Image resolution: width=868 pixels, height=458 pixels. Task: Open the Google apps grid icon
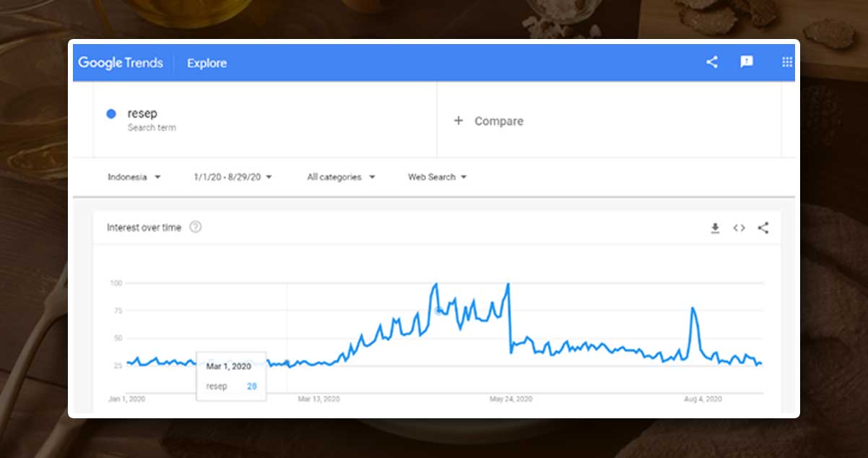coord(787,62)
